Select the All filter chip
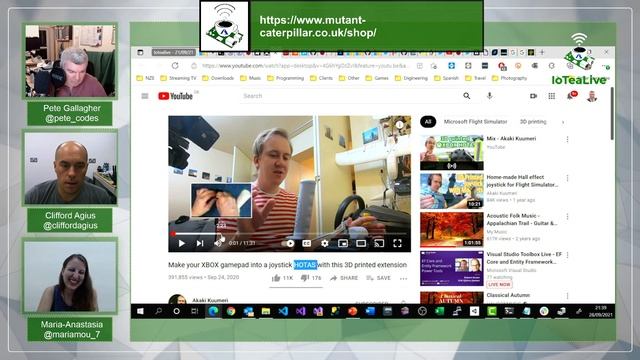The image size is (640, 360). click(x=428, y=122)
